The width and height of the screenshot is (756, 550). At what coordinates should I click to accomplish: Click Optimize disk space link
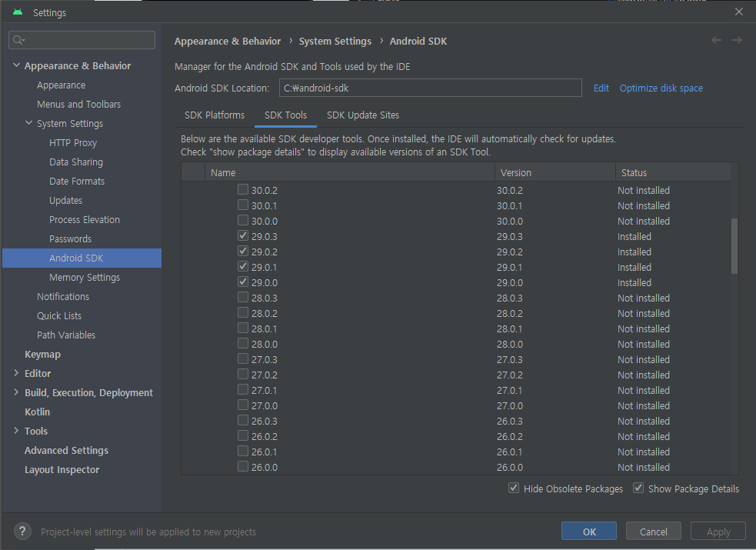(661, 88)
